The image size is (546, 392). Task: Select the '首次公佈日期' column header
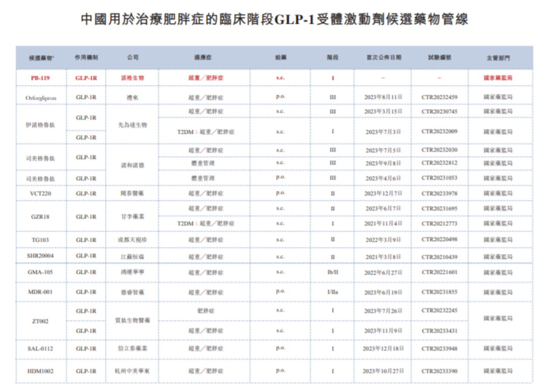coord(383,58)
